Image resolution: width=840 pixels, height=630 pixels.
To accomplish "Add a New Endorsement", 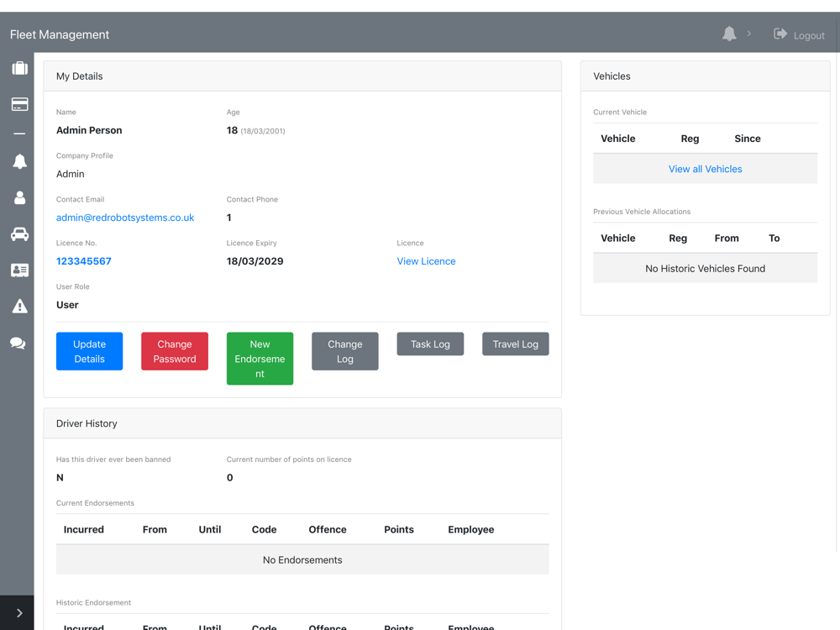I will (x=260, y=359).
